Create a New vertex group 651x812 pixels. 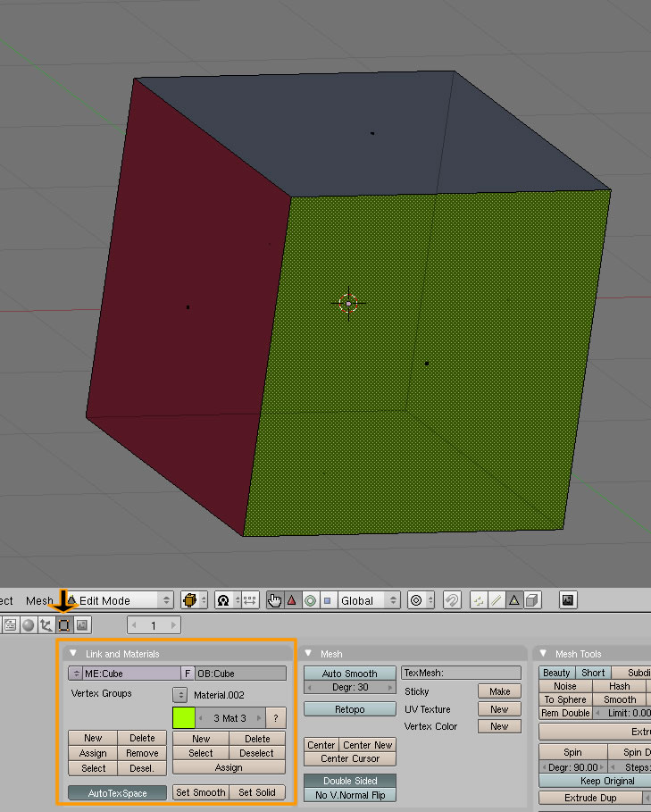(93, 738)
